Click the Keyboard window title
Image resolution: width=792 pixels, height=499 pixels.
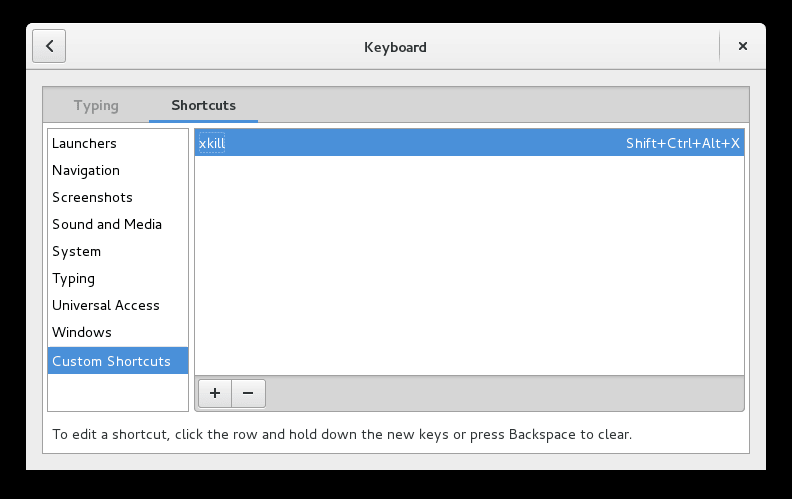pyautogui.click(x=396, y=46)
